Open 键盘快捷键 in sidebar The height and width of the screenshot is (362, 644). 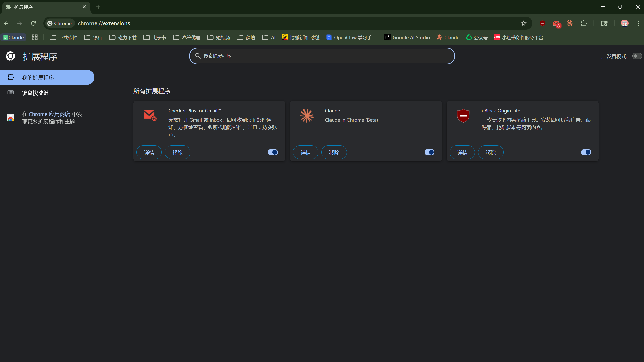(47, 93)
